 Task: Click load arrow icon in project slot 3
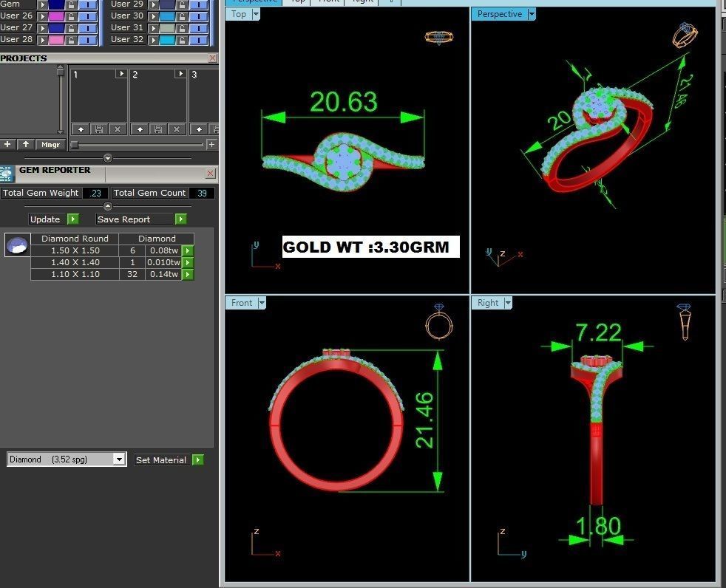pyautogui.click(x=199, y=129)
